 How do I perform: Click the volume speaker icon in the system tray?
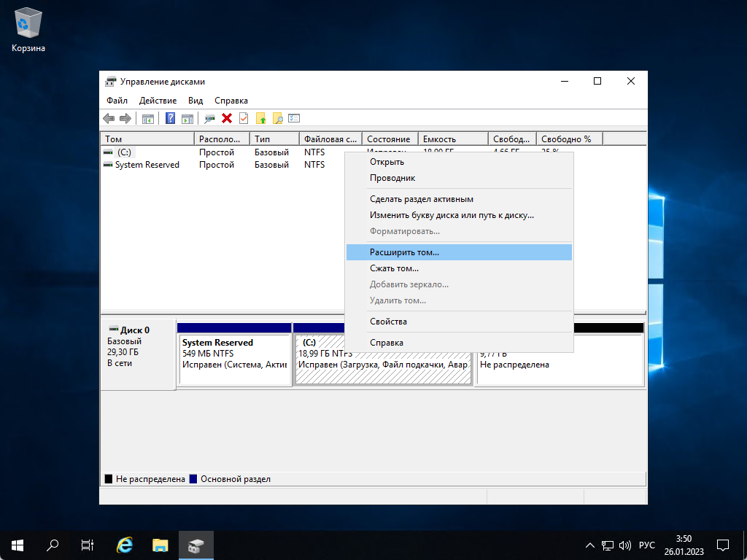coord(625,545)
